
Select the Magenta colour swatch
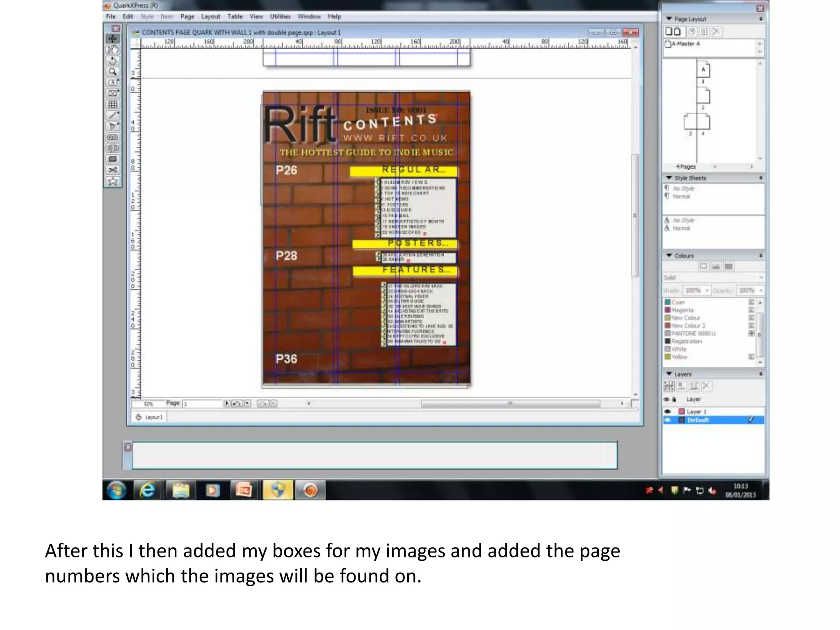pos(668,310)
